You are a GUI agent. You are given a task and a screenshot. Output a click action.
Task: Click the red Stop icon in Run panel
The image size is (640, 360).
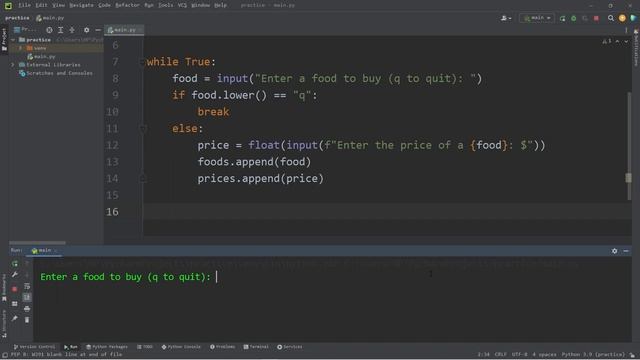click(15, 289)
